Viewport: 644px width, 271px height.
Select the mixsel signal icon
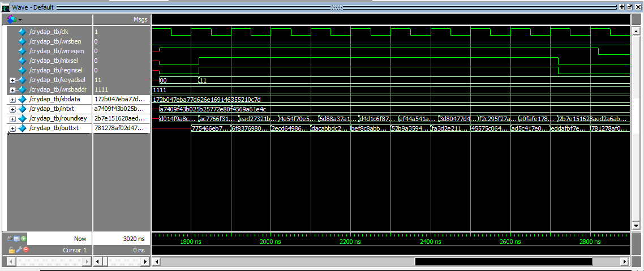pos(22,61)
